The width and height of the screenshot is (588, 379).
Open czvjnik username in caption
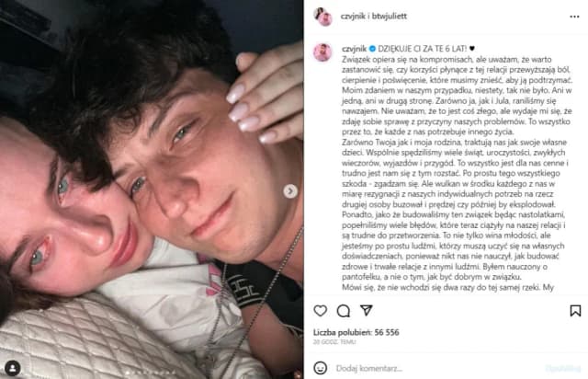(x=354, y=49)
